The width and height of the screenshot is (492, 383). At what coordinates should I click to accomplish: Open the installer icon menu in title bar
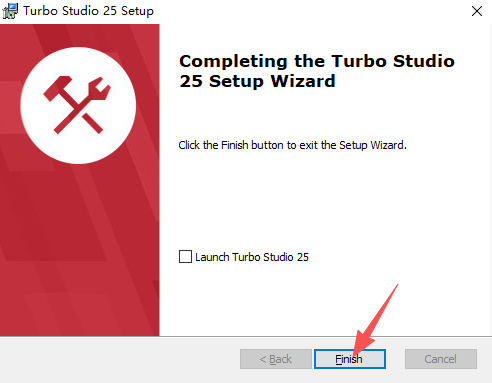click(10, 11)
